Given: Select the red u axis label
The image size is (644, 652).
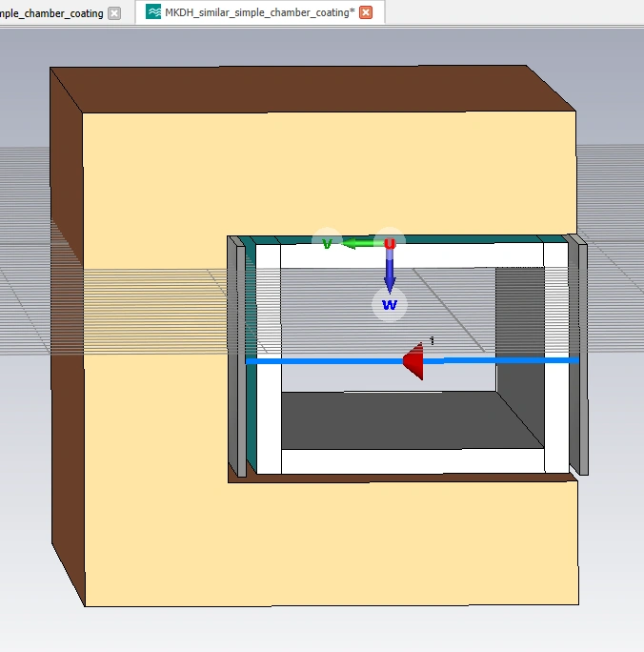Looking at the screenshot, I should coord(390,243).
